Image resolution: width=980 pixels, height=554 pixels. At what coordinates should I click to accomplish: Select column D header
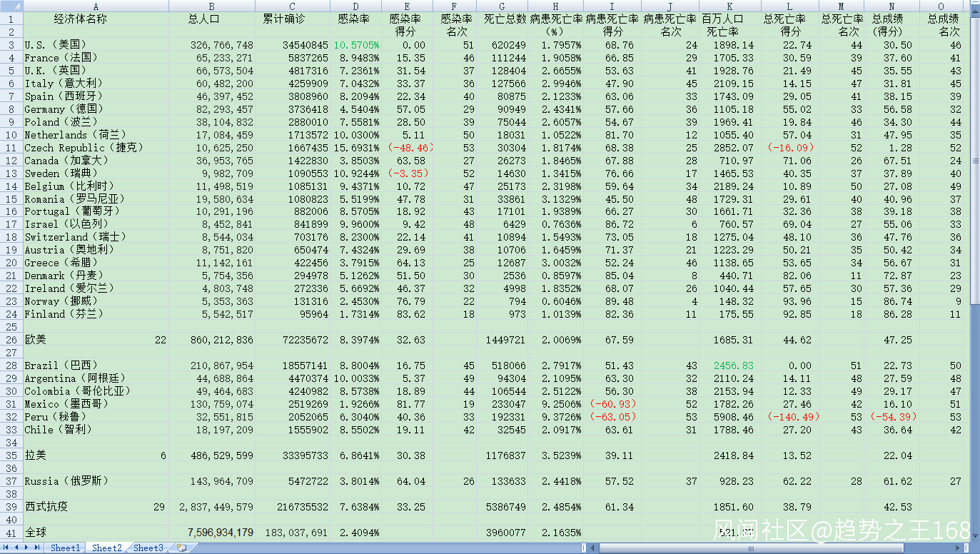[355, 6]
